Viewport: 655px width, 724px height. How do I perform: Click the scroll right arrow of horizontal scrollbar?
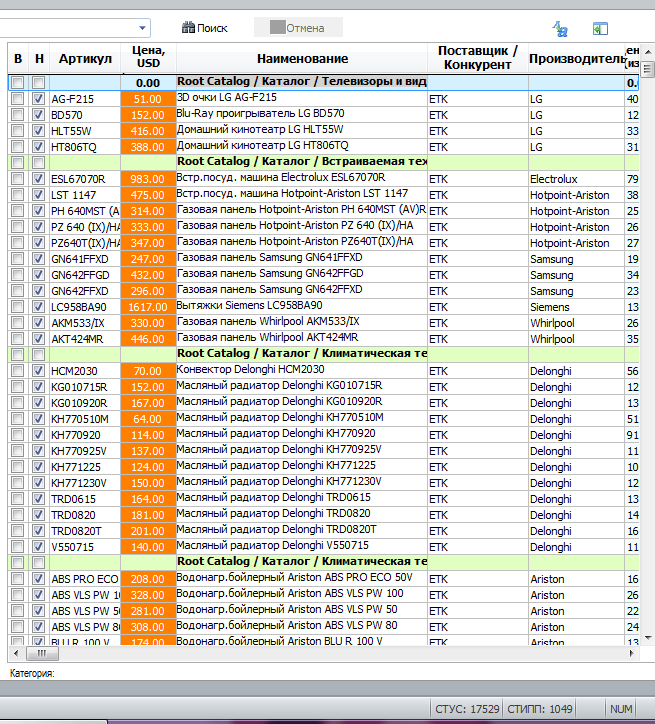point(631,653)
